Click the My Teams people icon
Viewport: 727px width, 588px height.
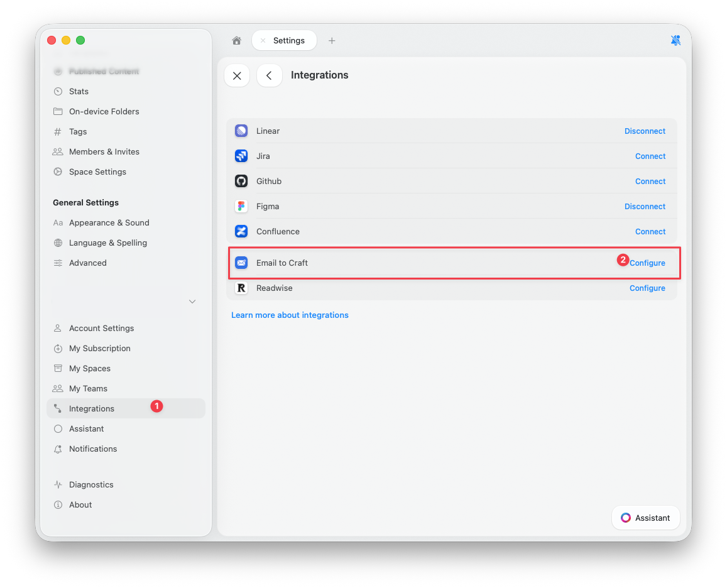57,389
